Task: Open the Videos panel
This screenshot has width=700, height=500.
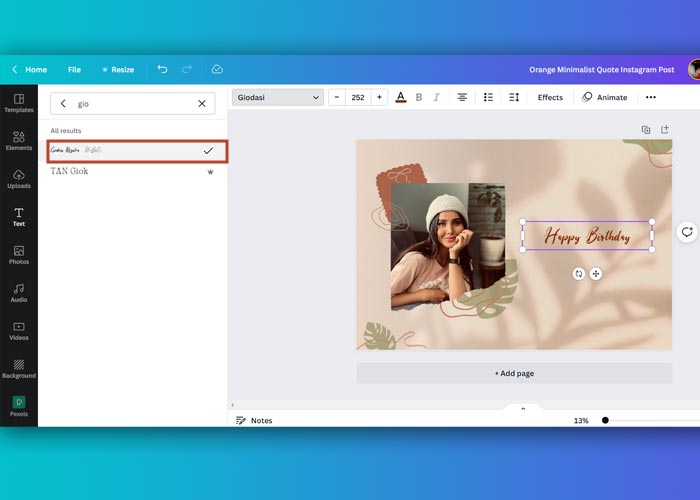Action: 19,331
